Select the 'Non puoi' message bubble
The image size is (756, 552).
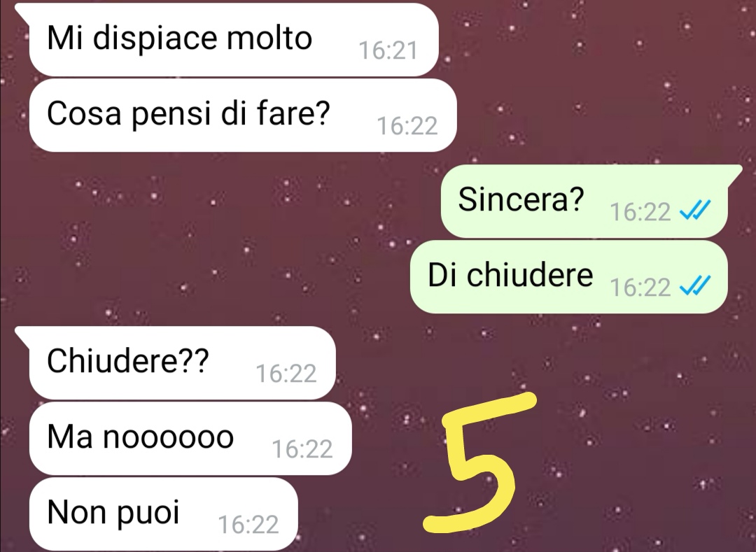(163, 514)
